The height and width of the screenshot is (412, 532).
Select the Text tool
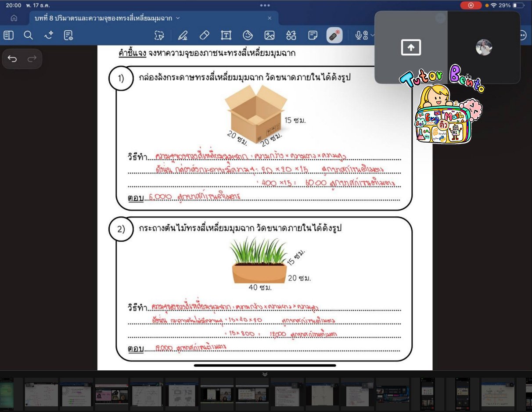[x=226, y=35]
